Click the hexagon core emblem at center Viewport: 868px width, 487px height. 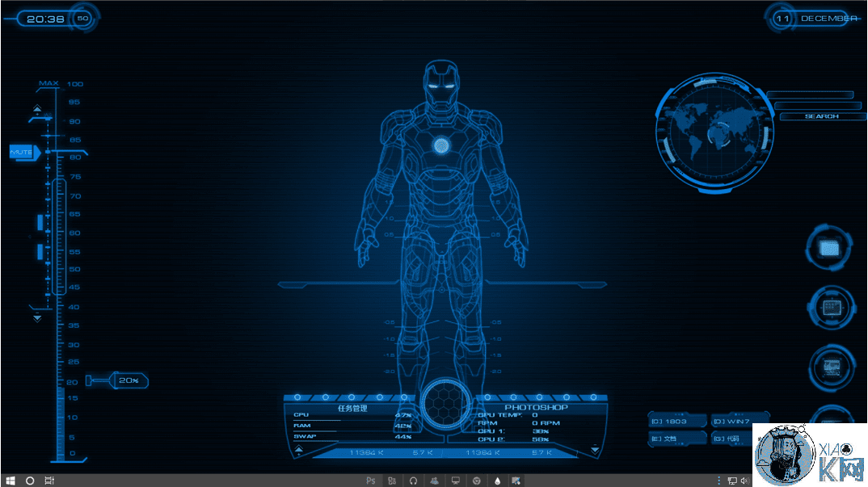pos(445,405)
